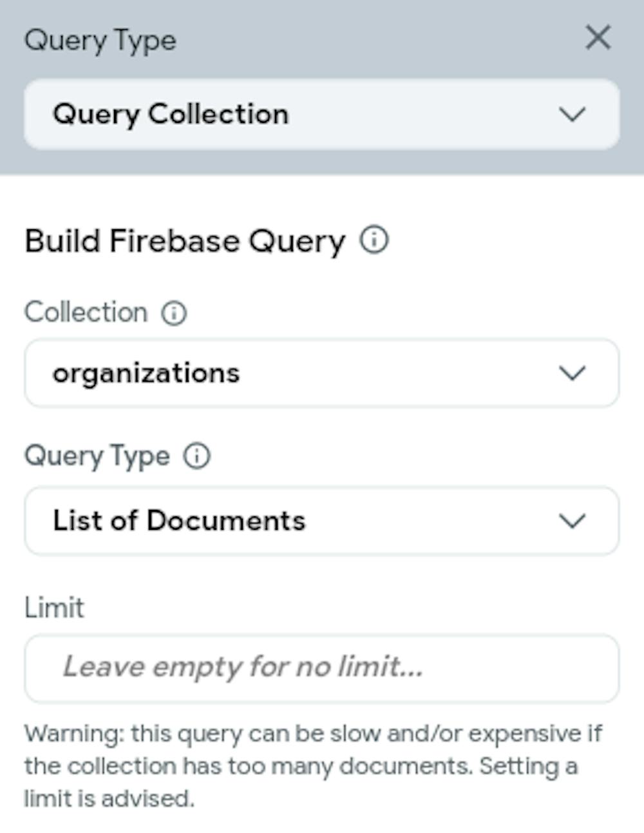This screenshot has height=833, width=644.
Task: Click the down arrow on the organizations field
Action: pyautogui.click(x=571, y=372)
